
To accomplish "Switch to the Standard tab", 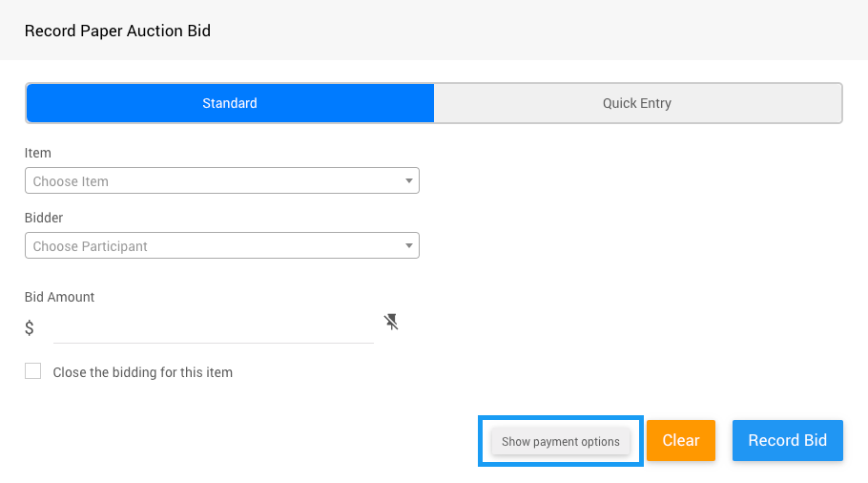I will click(230, 103).
